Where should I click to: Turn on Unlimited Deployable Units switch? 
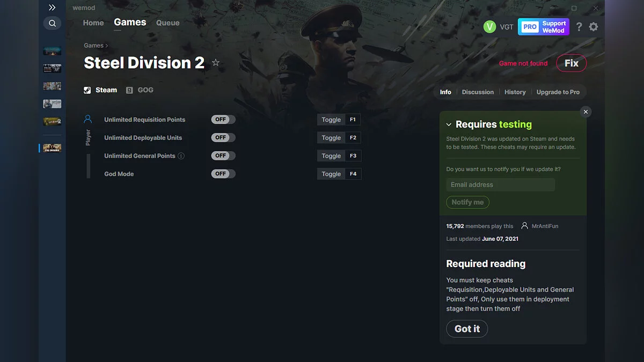[x=223, y=138]
